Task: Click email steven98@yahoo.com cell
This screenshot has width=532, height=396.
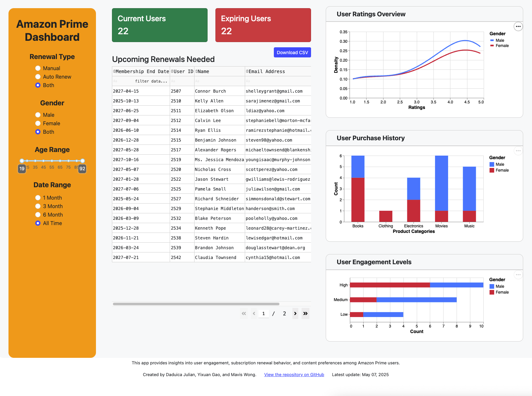Action: 278,140
